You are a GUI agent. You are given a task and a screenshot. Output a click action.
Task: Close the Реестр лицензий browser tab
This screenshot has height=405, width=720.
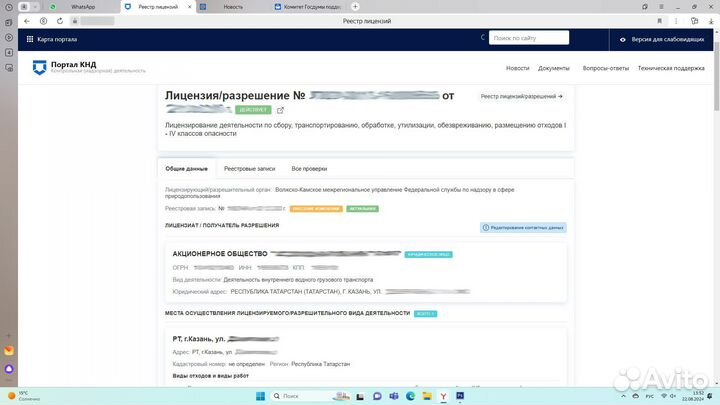point(190,7)
